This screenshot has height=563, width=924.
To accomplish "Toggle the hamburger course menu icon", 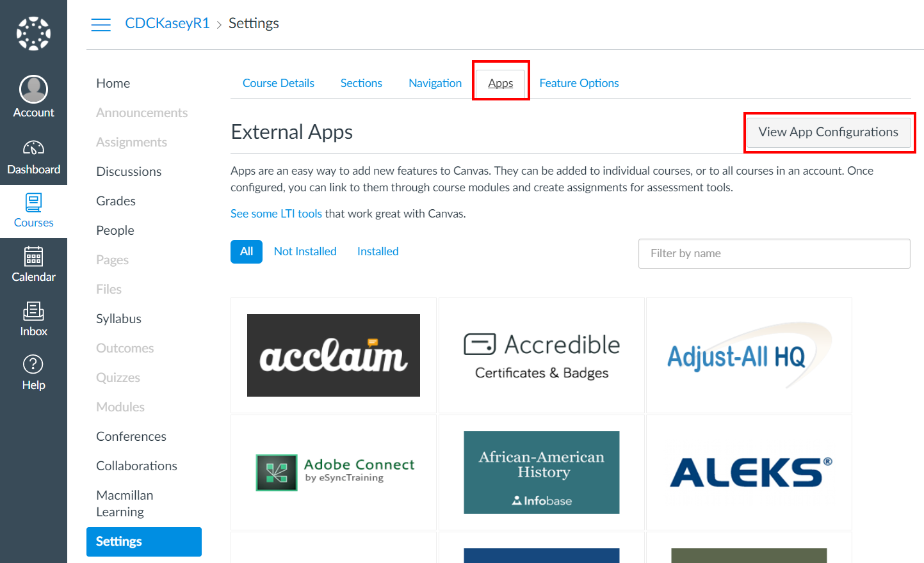I will 101,24.
